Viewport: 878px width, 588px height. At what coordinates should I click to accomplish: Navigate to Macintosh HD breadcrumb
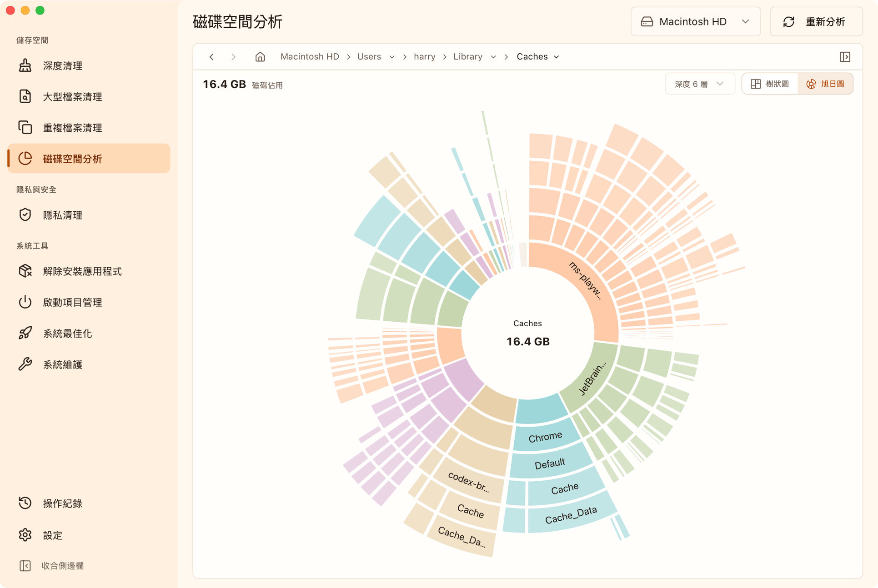point(310,57)
